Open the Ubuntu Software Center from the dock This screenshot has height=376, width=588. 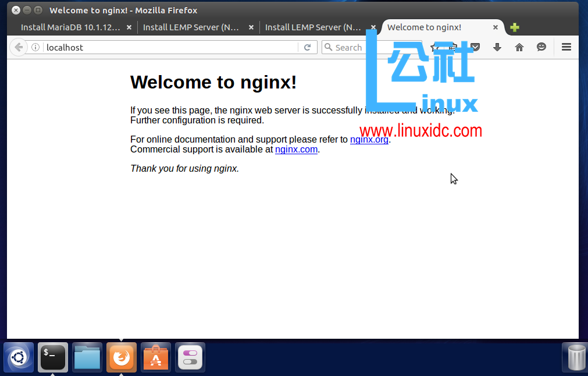coord(155,357)
